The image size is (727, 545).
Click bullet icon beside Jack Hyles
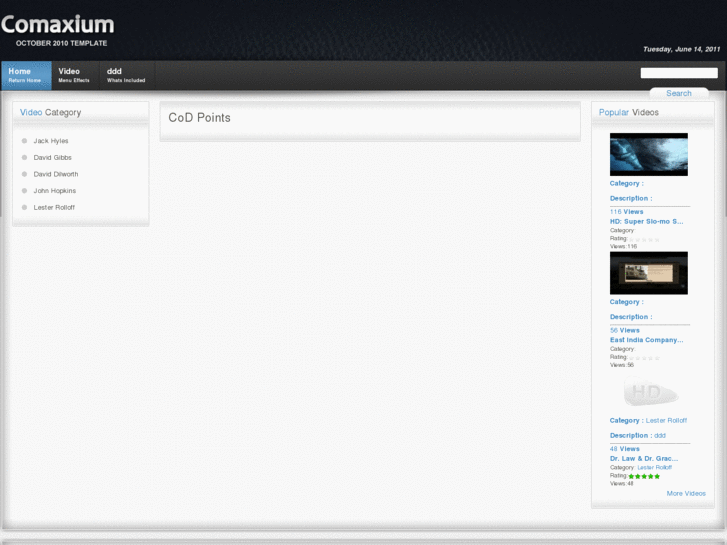(x=24, y=141)
